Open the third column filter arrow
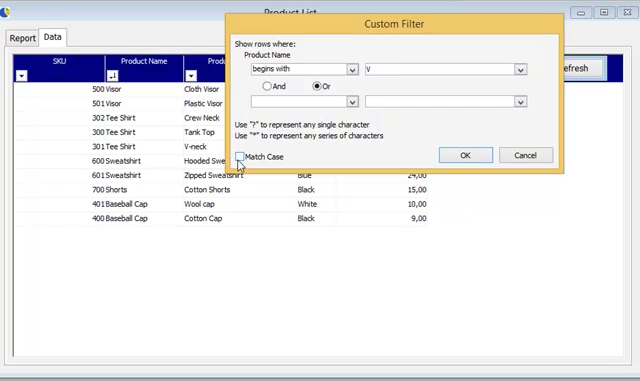 click(191, 76)
